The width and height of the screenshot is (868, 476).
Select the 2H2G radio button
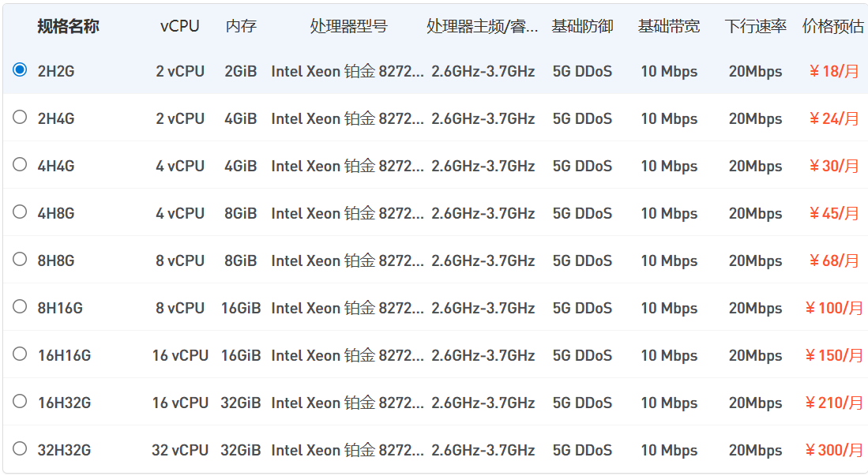point(20,70)
